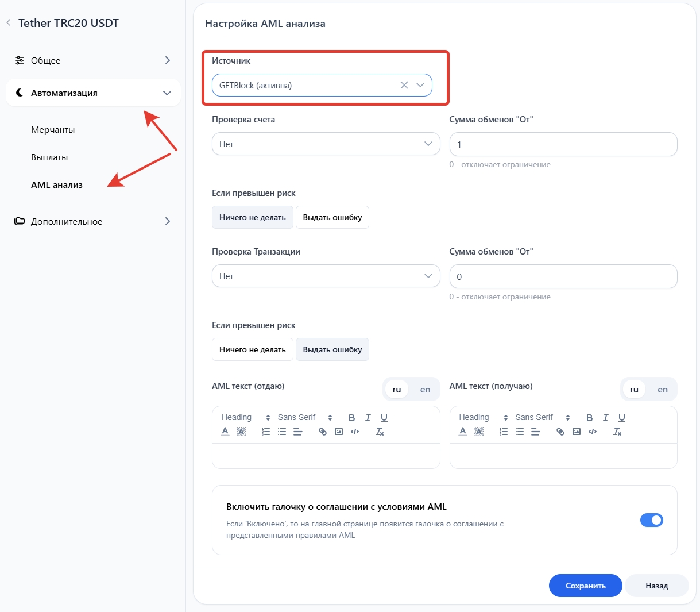Open Sans Serif font dropdown in (получаю) editor

click(543, 418)
